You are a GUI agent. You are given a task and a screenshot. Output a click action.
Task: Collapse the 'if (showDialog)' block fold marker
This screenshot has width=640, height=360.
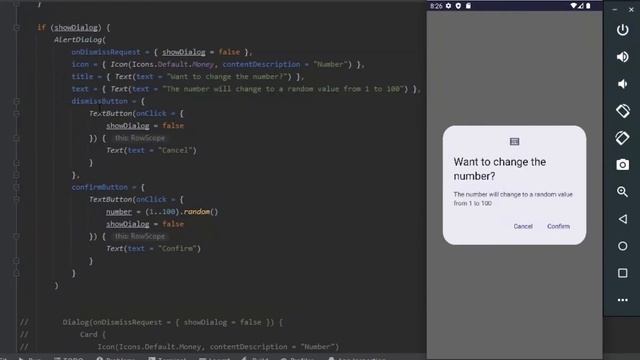[x=17, y=28]
